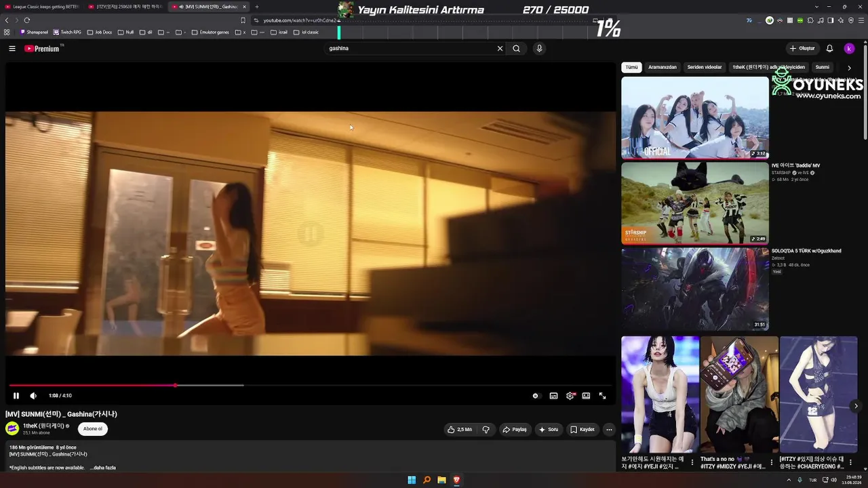
Task: Open the account avatar menu
Action: pos(849,48)
